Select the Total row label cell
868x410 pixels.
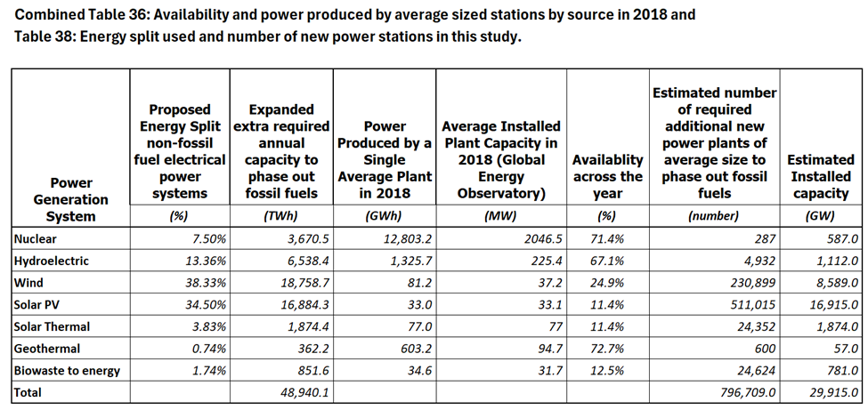(30, 390)
